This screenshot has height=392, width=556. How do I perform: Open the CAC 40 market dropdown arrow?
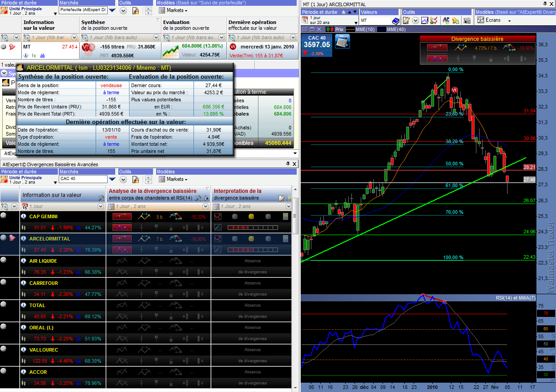point(112,179)
